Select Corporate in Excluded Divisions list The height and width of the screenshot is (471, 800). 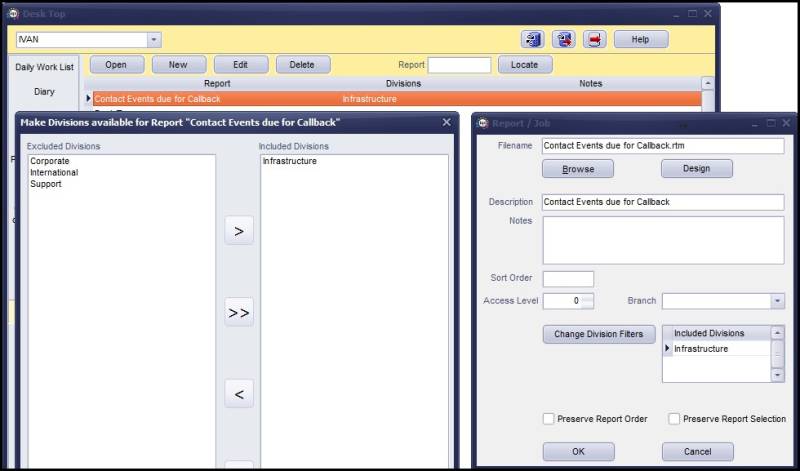pyautogui.click(x=49, y=161)
